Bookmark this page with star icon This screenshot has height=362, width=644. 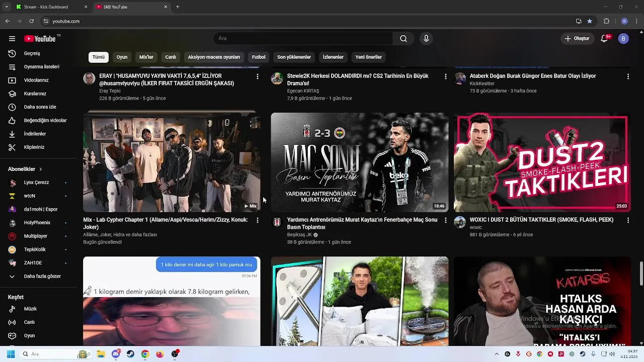[x=590, y=21]
